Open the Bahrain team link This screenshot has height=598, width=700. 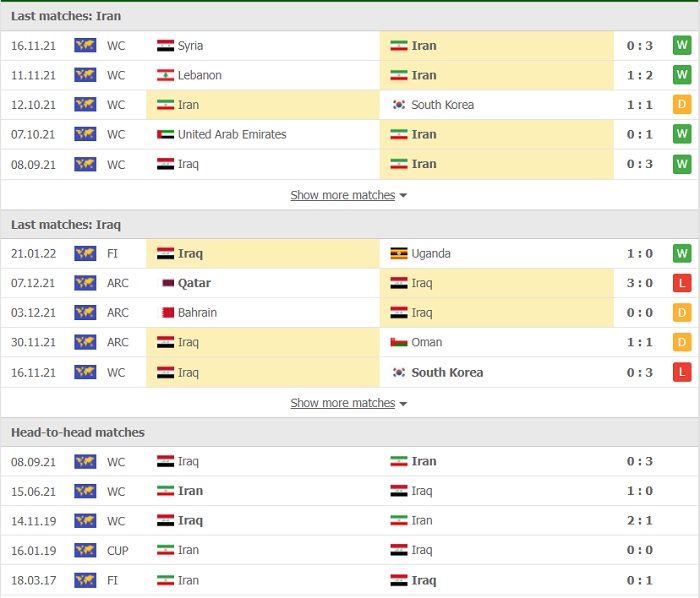(x=197, y=312)
